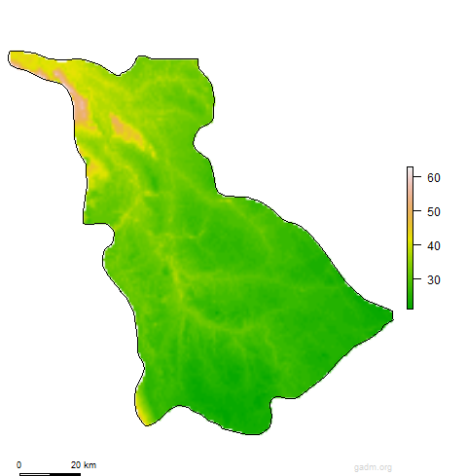This screenshot has height=476, width=467.
Task: Click the 30 label on the legend
Action: coord(434,280)
